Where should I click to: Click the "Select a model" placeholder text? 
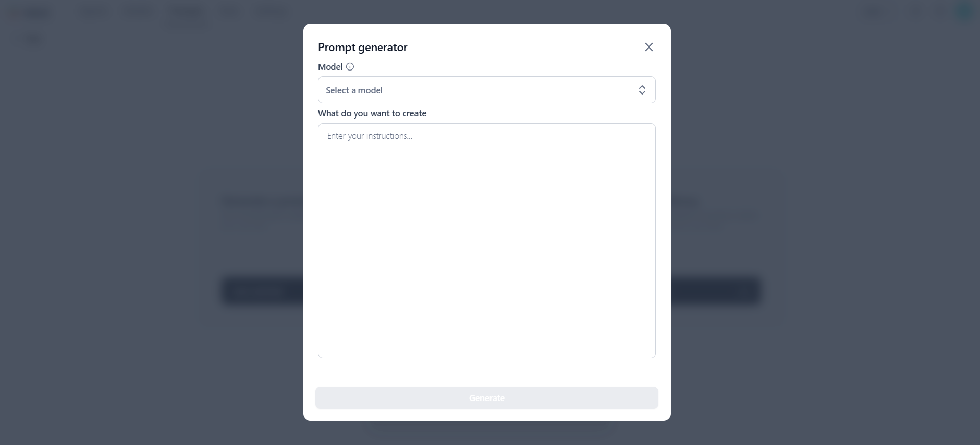tap(354, 90)
